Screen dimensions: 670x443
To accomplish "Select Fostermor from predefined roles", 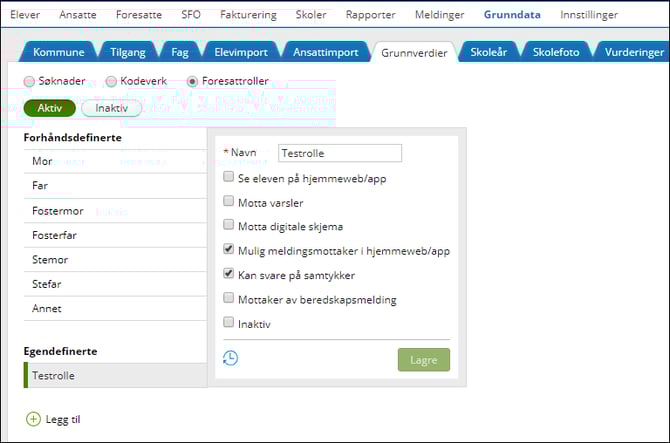I will pyautogui.click(x=58, y=211).
